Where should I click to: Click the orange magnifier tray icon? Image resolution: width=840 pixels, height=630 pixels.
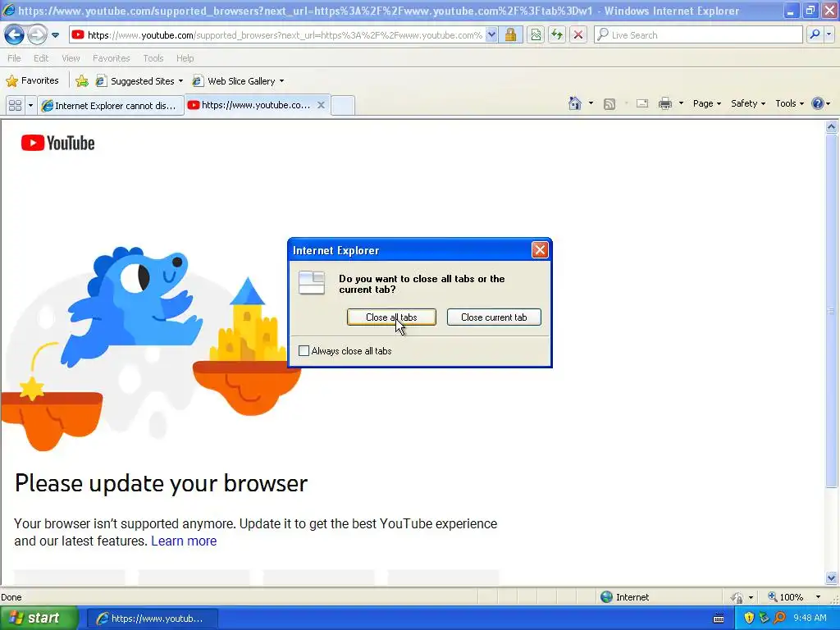(x=779, y=619)
